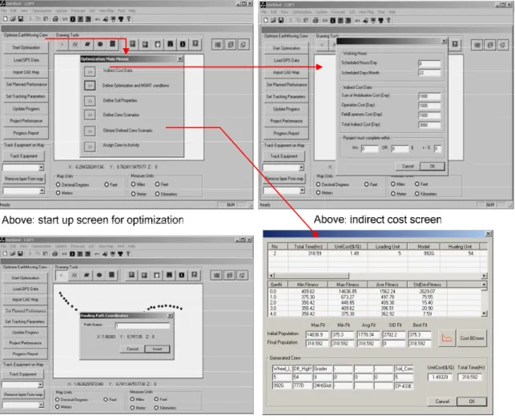This screenshot has width=515, height=420.
Task: Click Operation Cost (Day) input field
Action: pyautogui.click(x=429, y=106)
